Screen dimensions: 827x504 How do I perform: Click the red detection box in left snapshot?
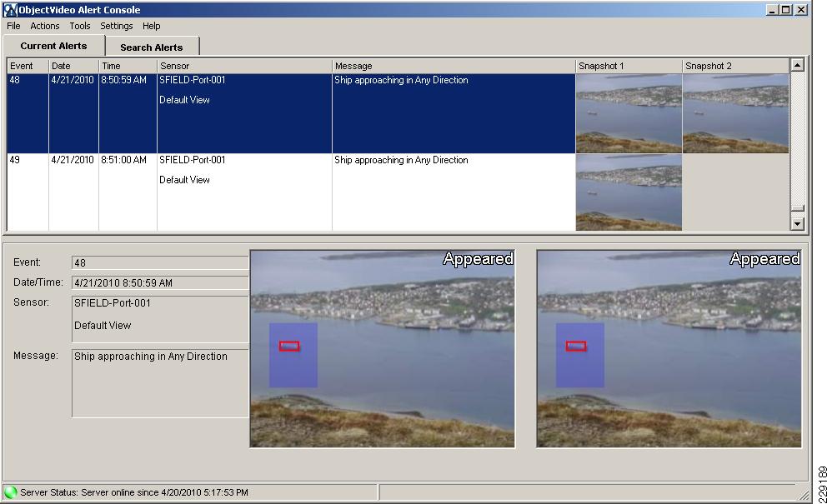[x=289, y=346]
